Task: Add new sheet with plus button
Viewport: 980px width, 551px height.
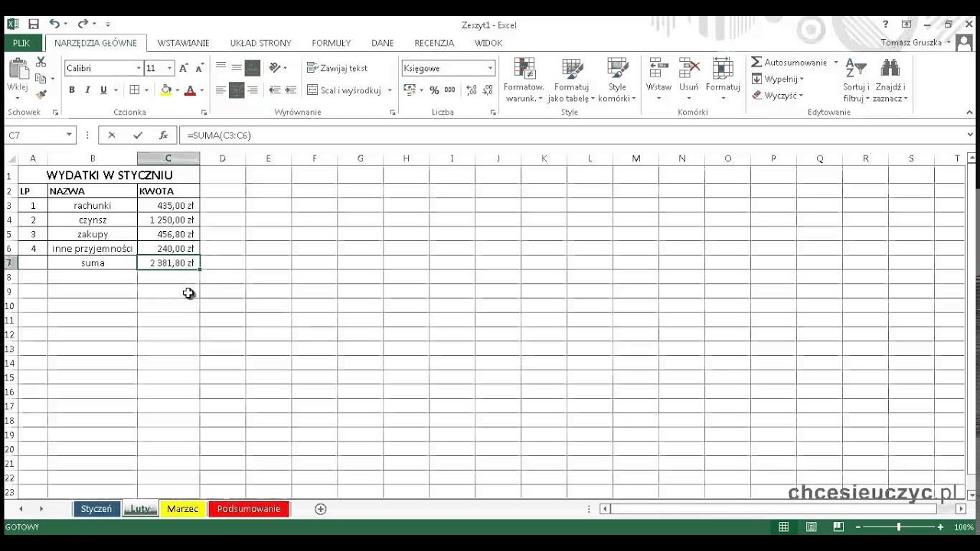Action: click(321, 509)
